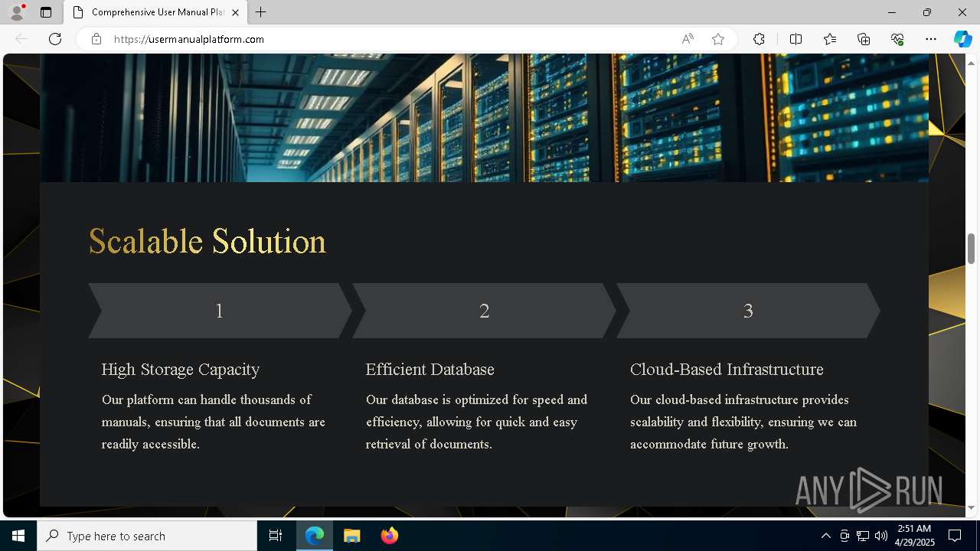Image resolution: width=980 pixels, height=551 pixels.
Task: Click the page vertical scrollbar thumb
Action: pos(971,249)
